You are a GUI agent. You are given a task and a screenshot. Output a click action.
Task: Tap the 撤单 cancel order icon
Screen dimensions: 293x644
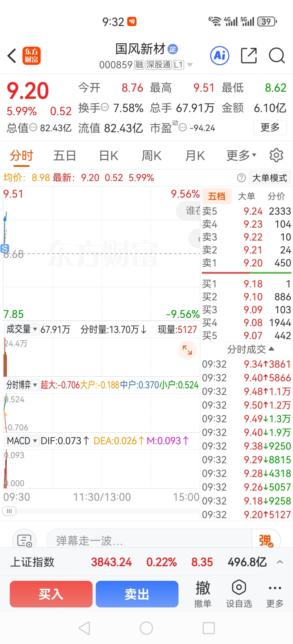(203, 594)
